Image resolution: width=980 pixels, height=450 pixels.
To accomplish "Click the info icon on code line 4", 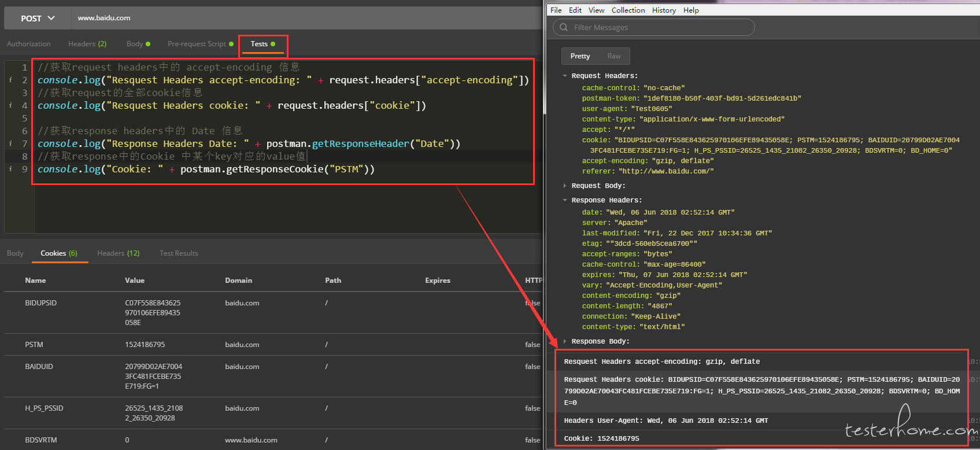I will pos(11,105).
